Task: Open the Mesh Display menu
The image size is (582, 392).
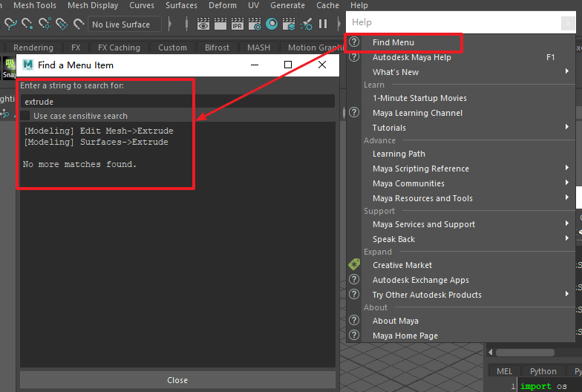Action: pyautogui.click(x=93, y=5)
